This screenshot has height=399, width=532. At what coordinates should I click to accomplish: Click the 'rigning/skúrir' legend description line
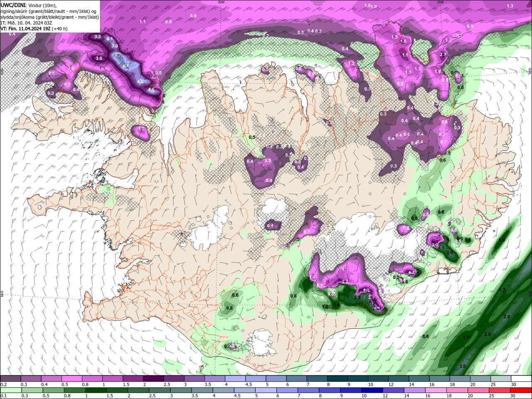pos(48,11)
